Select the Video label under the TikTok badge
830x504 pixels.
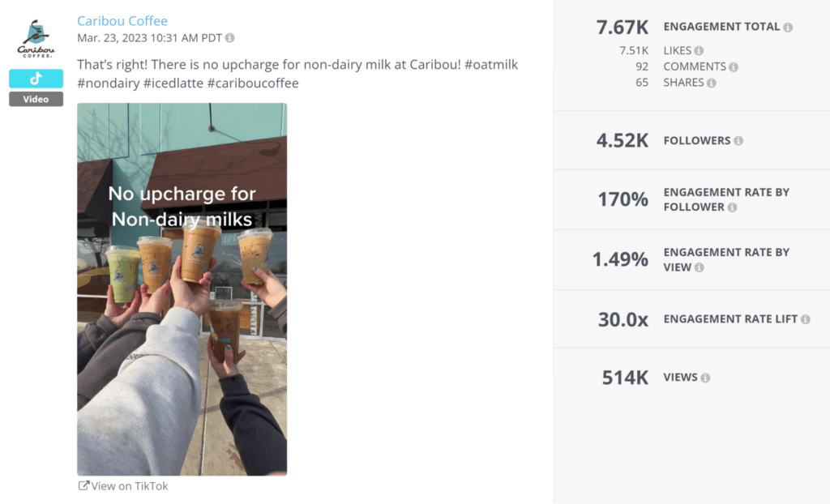[35, 99]
